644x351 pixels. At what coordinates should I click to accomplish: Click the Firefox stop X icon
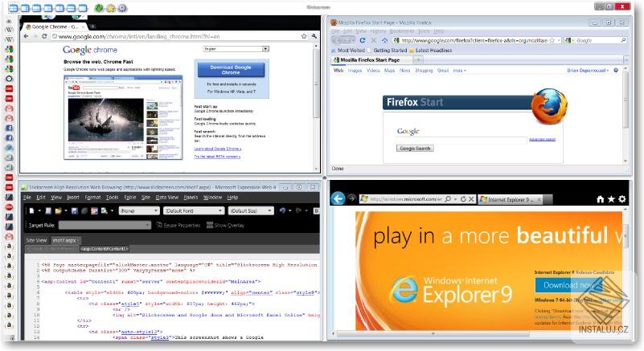pos(373,40)
